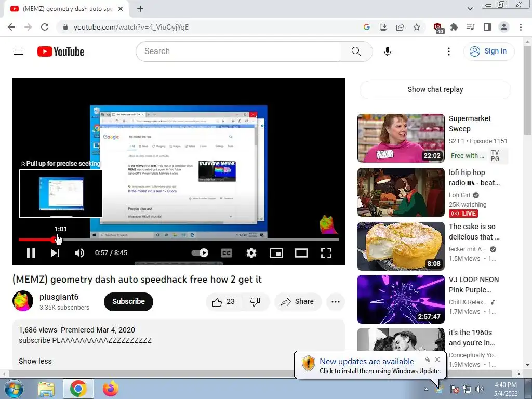Open system volume tray icon
The image size is (532, 399).
click(480, 389)
